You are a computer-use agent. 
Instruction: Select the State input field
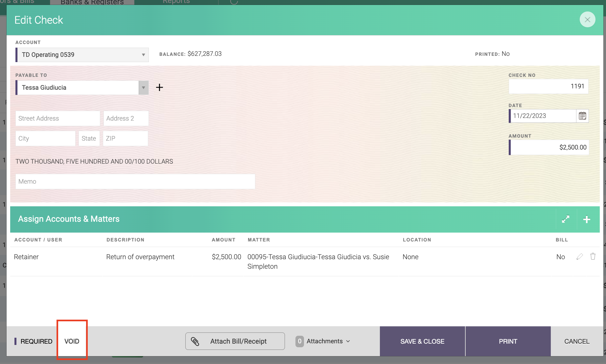click(89, 138)
